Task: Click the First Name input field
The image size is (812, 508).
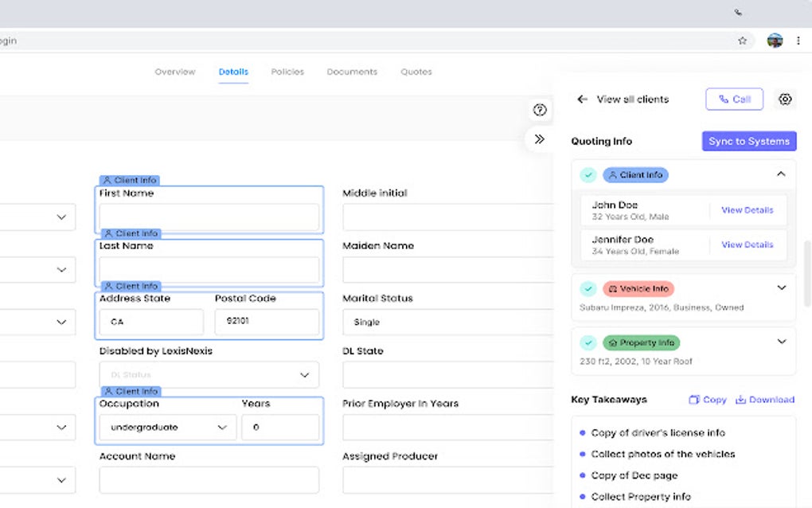Action: pos(209,217)
